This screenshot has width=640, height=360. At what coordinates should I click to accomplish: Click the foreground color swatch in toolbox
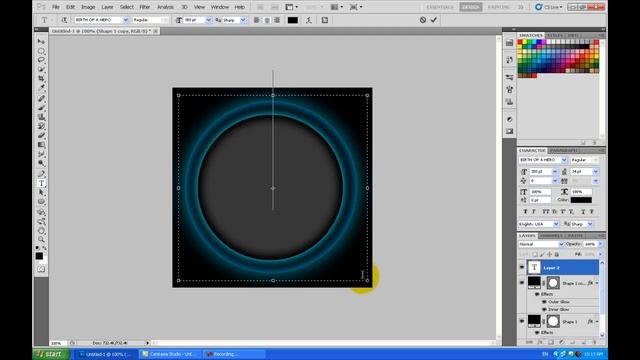[x=39, y=256]
